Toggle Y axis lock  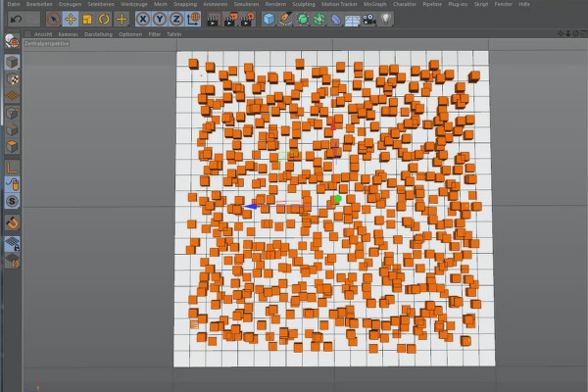click(x=160, y=20)
